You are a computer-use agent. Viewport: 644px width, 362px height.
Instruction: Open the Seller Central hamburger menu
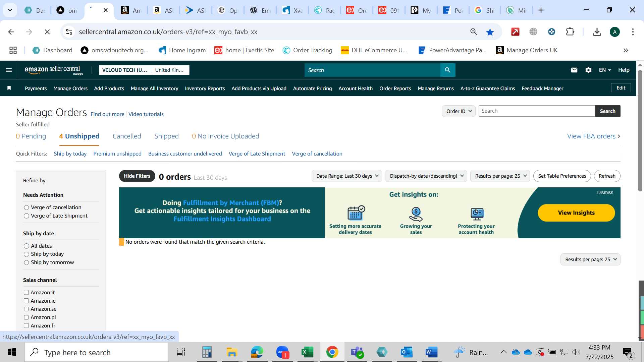[x=9, y=70]
